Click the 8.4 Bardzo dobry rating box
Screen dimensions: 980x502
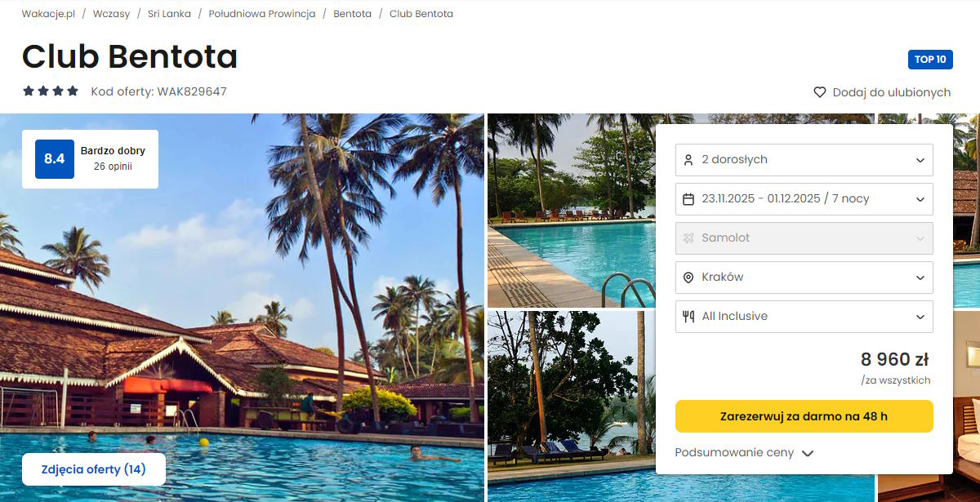(90, 159)
